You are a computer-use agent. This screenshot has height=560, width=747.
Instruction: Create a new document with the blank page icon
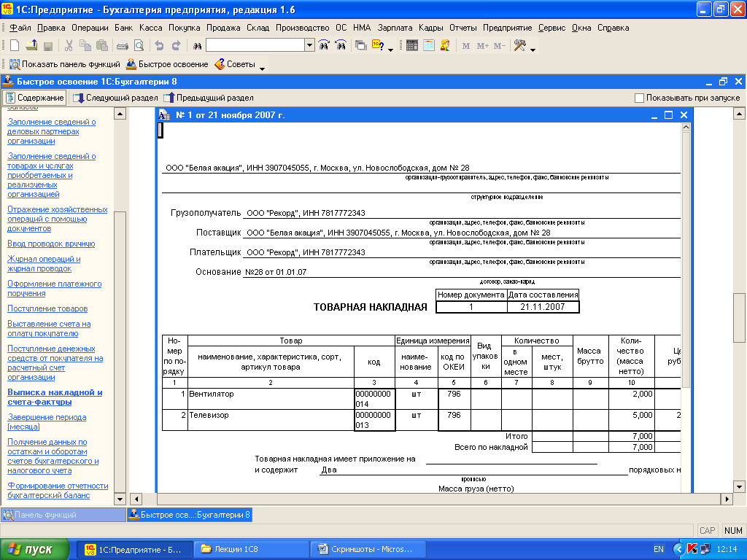tap(15, 45)
